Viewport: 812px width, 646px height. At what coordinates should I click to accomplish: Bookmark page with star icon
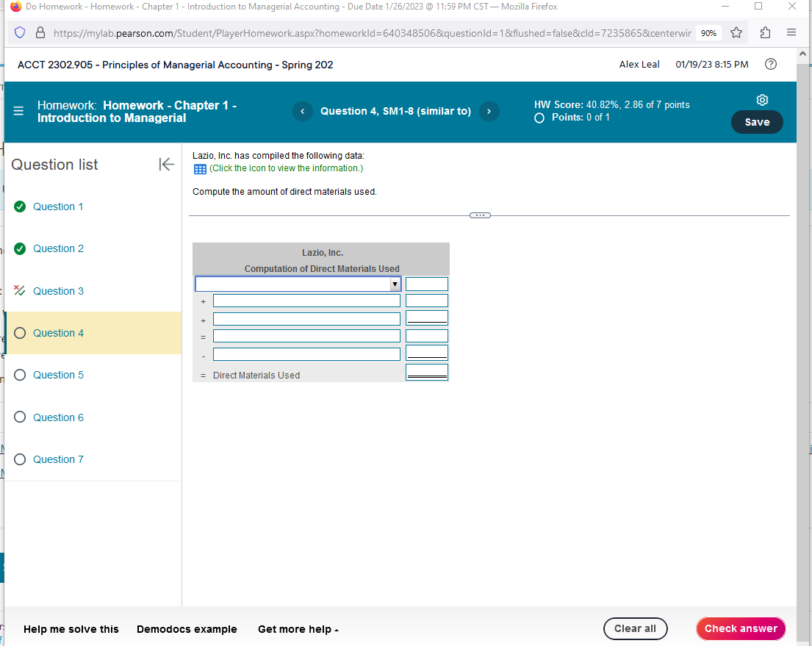point(736,32)
